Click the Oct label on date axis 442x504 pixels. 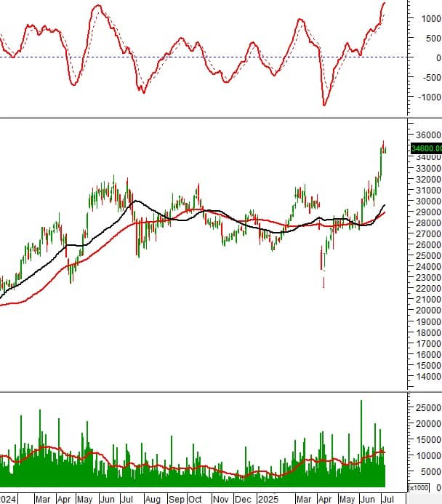[x=195, y=499]
